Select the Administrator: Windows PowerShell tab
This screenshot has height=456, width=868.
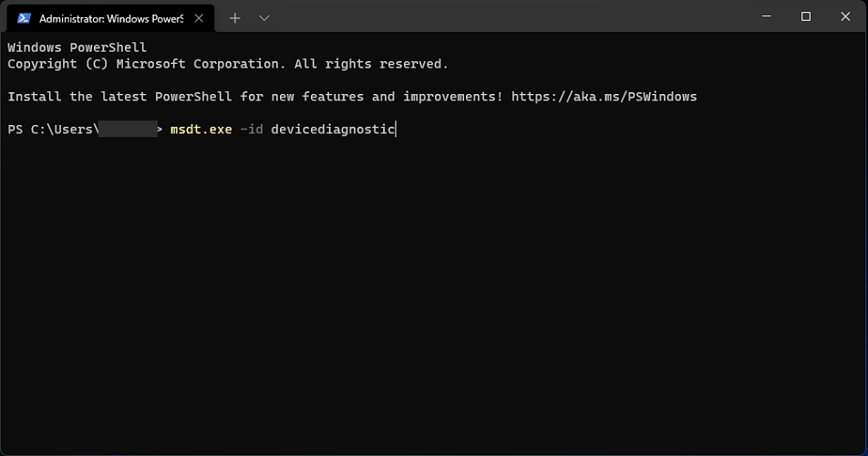pyautogui.click(x=110, y=18)
